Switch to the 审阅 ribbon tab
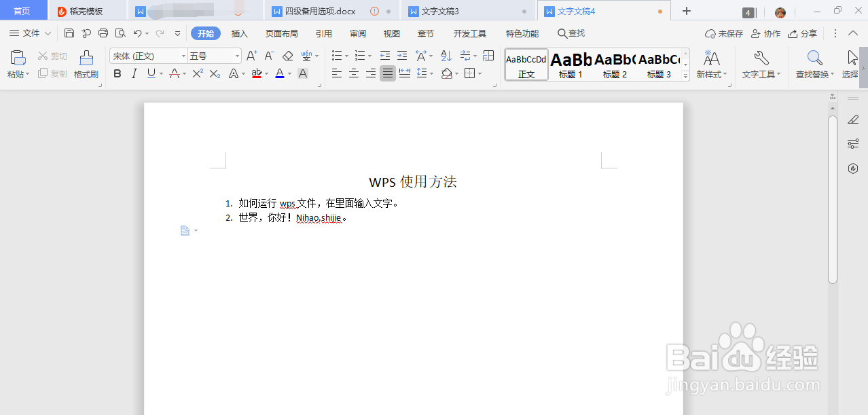 358,33
